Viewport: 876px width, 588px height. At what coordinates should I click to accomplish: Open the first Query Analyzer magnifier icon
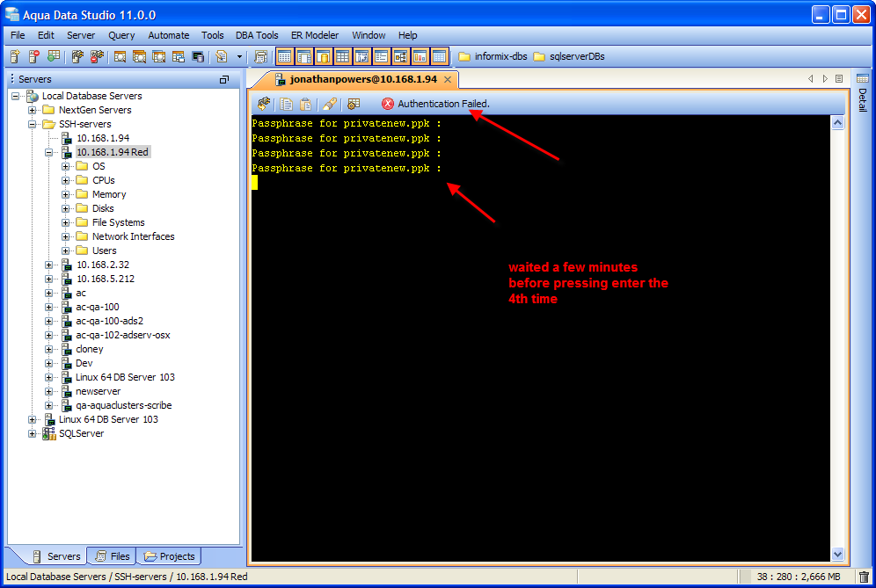[120, 56]
